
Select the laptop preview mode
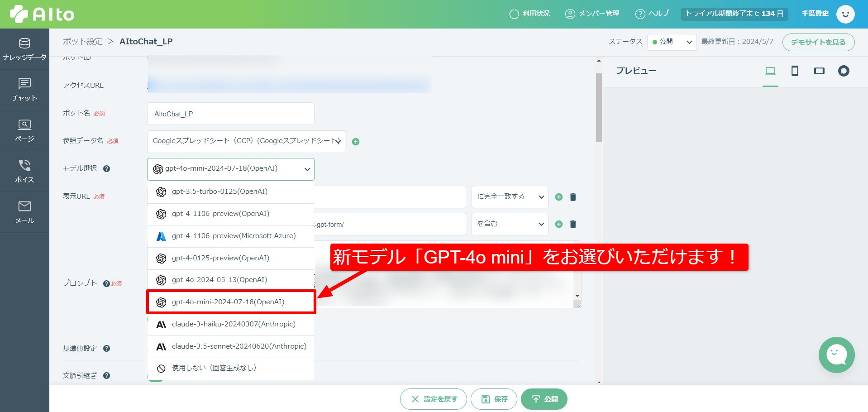click(x=770, y=71)
